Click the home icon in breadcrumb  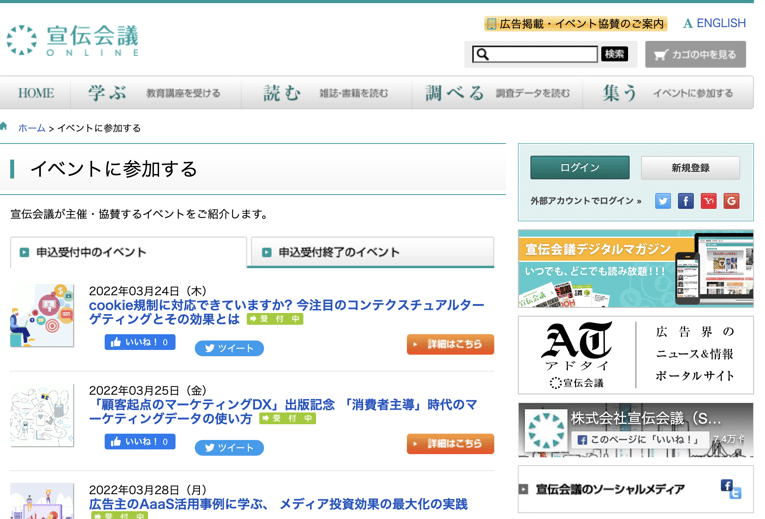point(4,127)
